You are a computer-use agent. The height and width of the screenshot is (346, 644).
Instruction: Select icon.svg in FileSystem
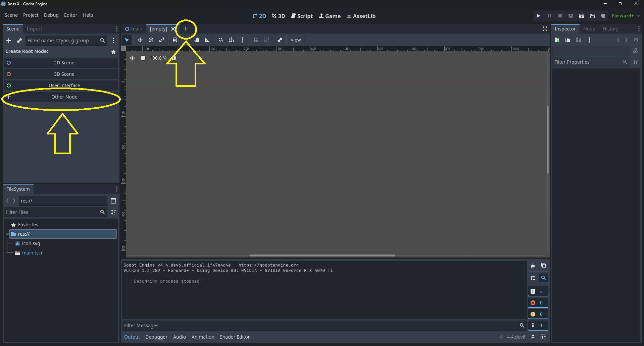(x=31, y=243)
